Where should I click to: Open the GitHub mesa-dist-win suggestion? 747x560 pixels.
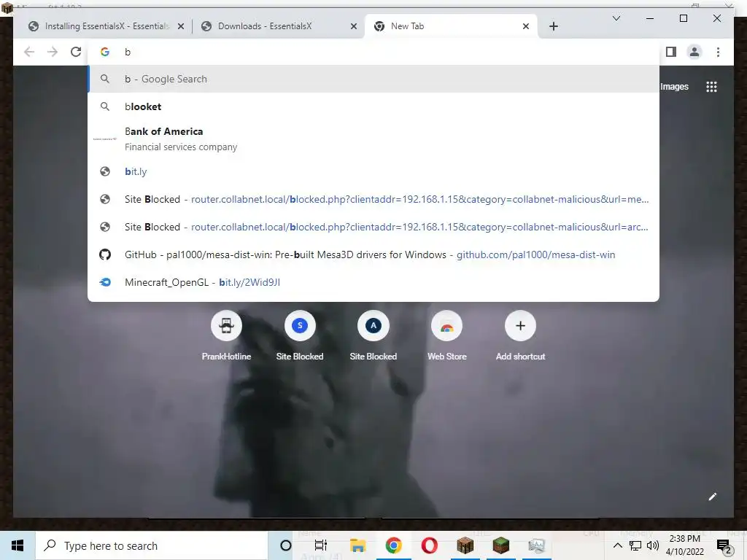[x=373, y=254]
